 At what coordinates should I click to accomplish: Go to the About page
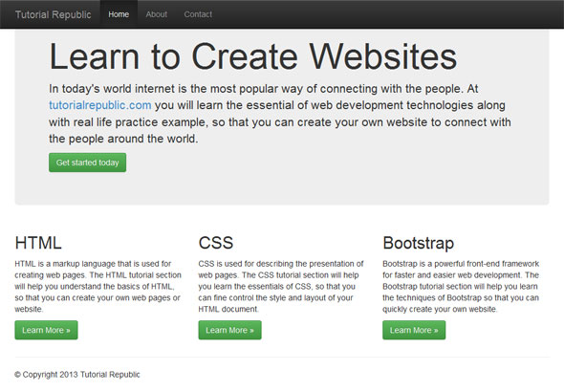coord(157,14)
